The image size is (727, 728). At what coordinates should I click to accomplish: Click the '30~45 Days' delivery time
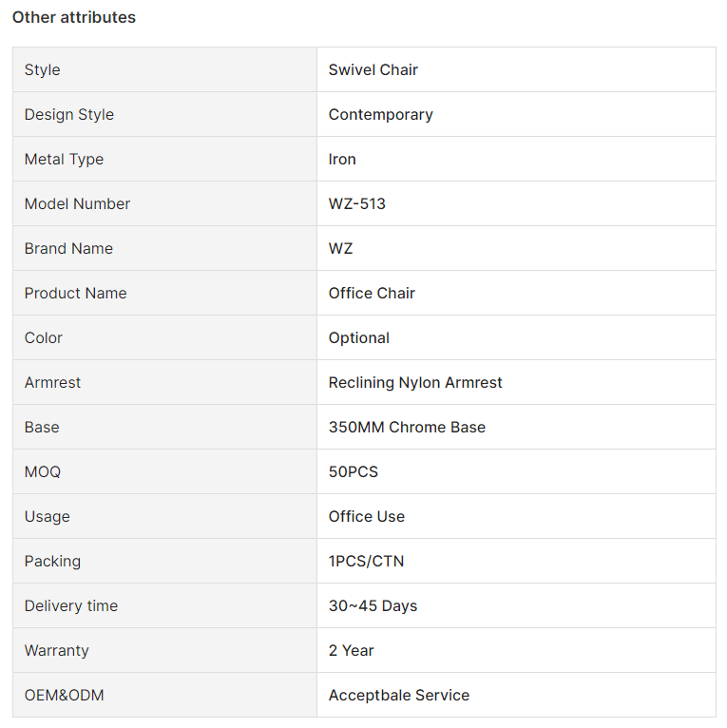coord(373,606)
